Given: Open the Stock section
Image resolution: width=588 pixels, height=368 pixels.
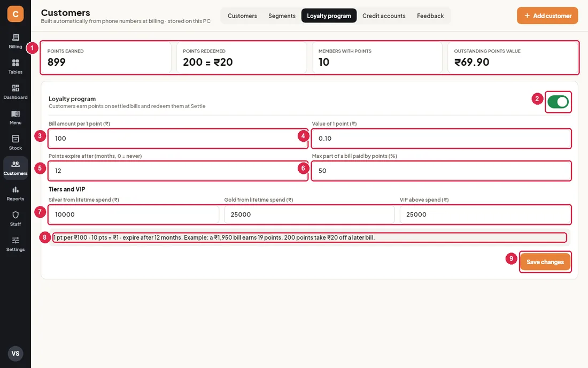Looking at the screenshot, I should pos(16,143).
